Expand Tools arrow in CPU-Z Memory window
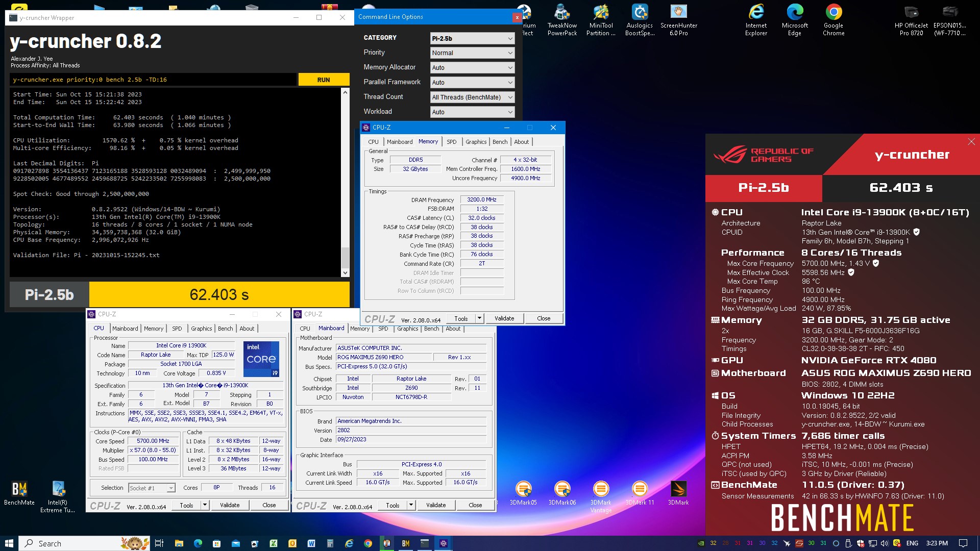 (x=479, y=318)
